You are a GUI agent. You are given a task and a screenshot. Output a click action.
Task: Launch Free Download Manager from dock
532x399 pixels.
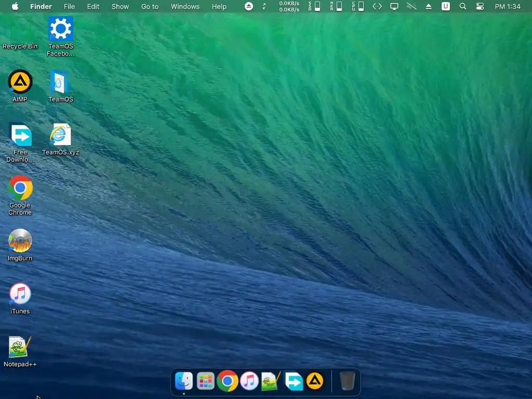pos(294,381)
